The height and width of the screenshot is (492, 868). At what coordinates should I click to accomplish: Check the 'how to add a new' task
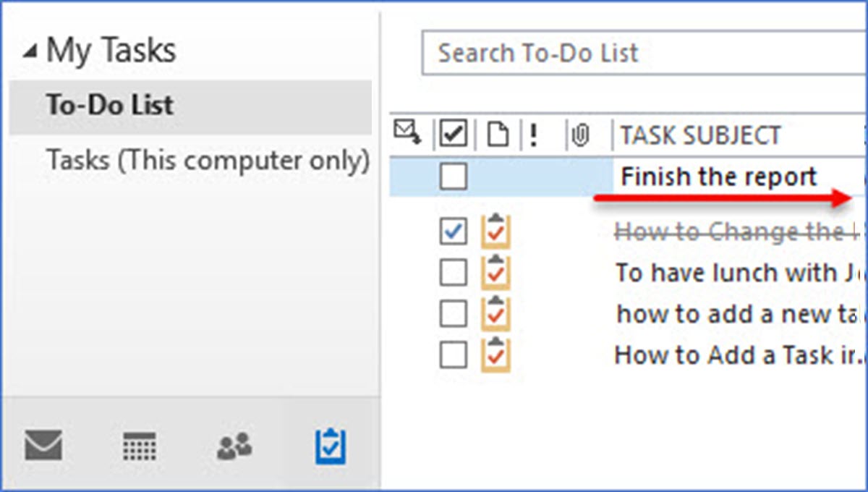coord(453,314)
